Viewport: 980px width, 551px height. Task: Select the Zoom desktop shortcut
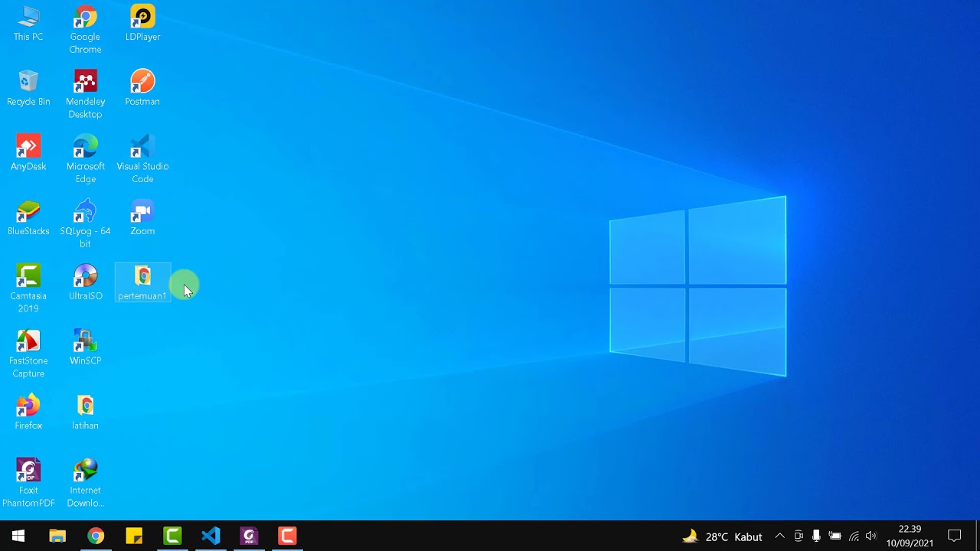[x=142, y=219]
